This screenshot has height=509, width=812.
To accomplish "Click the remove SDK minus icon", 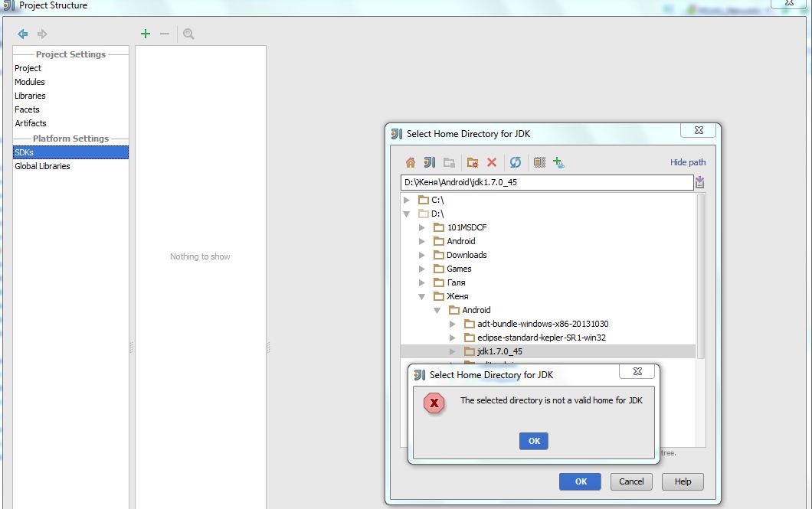I will click(165, 34).
